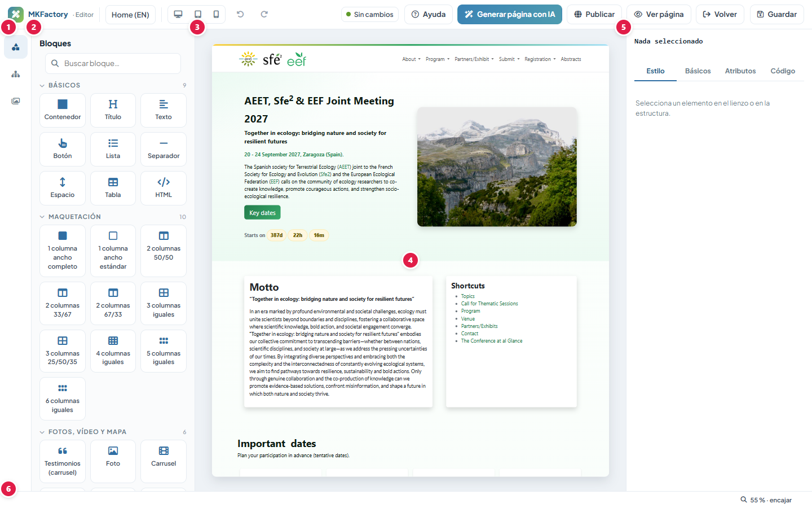
Task: Add an HTML block
Action: coord(164,188)
